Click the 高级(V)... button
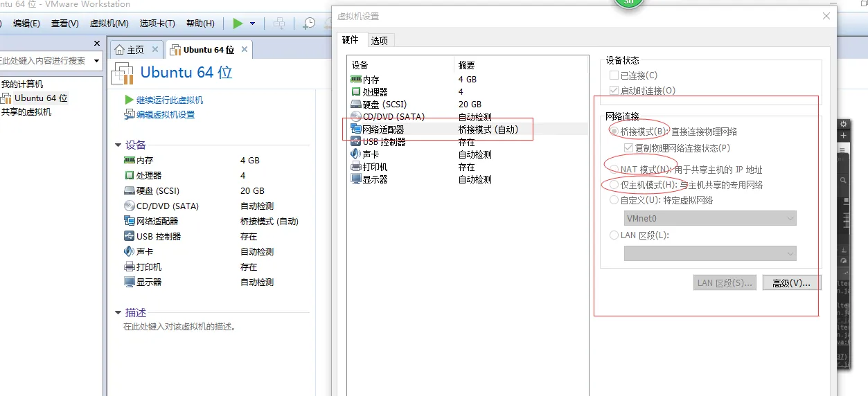 pos(791,282)
